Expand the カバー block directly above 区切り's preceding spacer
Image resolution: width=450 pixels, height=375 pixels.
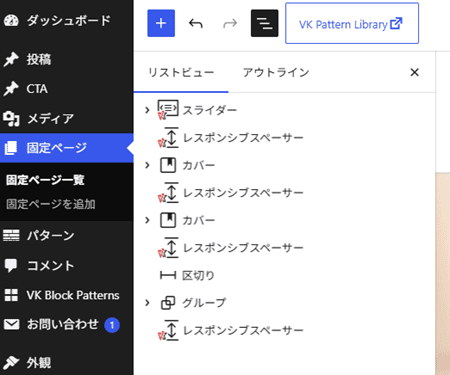coord(147,220)
